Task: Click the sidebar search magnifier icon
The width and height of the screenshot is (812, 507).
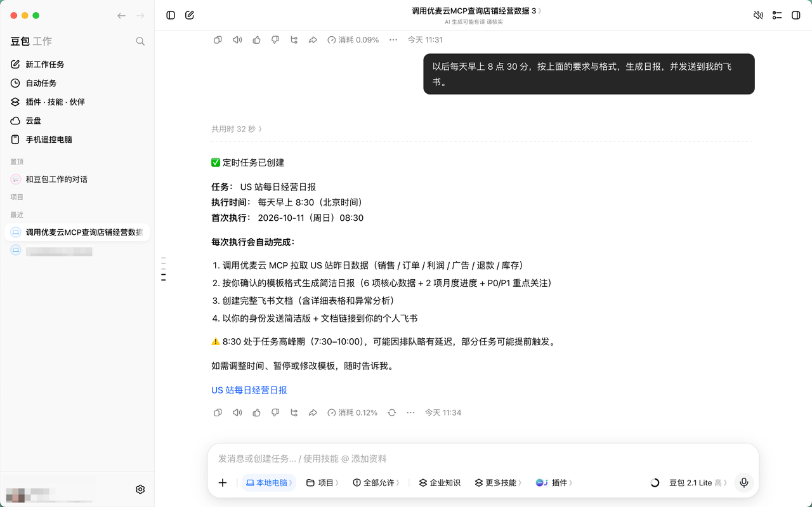Action: [140, 41]
